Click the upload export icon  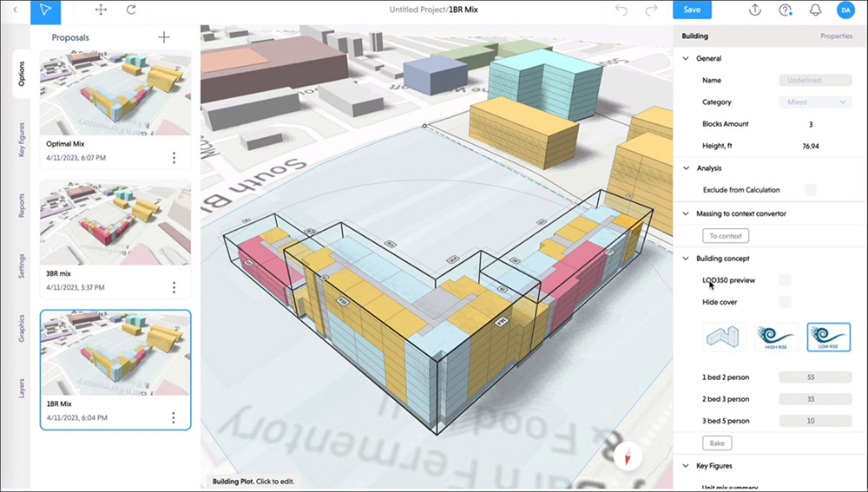click(x=755, y=10)
